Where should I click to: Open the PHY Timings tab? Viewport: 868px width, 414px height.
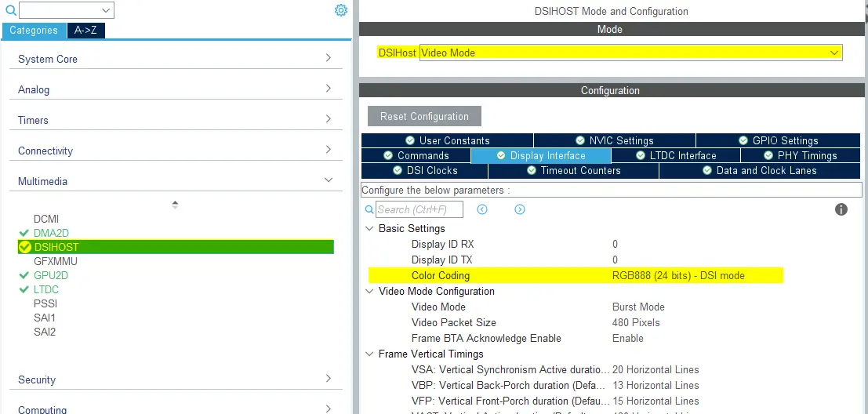click(801, 155)
